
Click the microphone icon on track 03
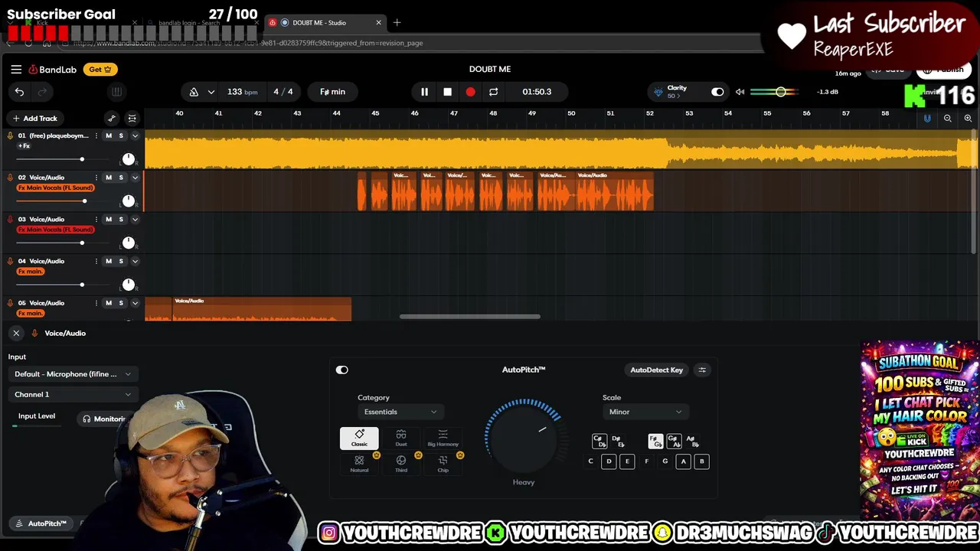[10, 219]
